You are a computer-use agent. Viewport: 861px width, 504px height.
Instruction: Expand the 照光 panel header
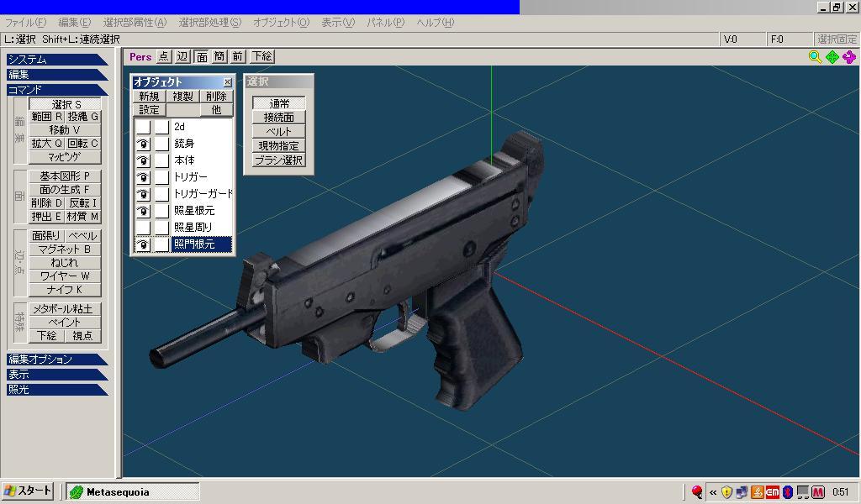[x=57, y=390]
